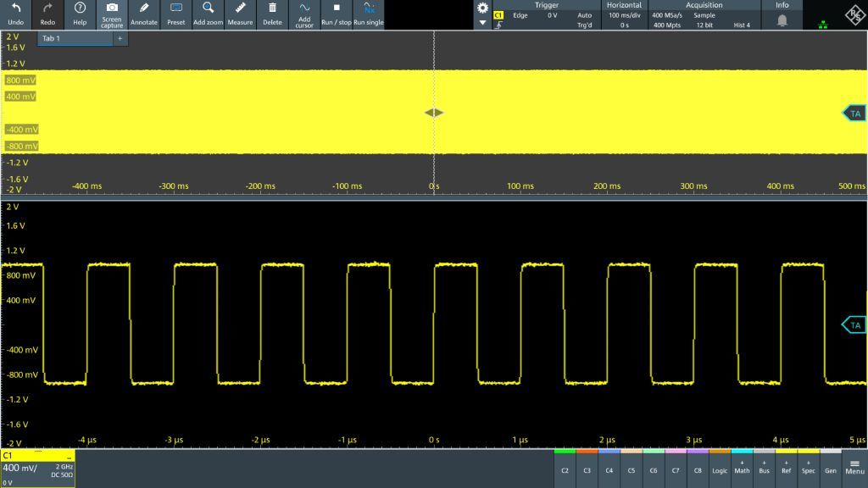Toggle acquisition with Run / stop
The image size is (868, 488).
pyautogui.click(x=337, y=14)
